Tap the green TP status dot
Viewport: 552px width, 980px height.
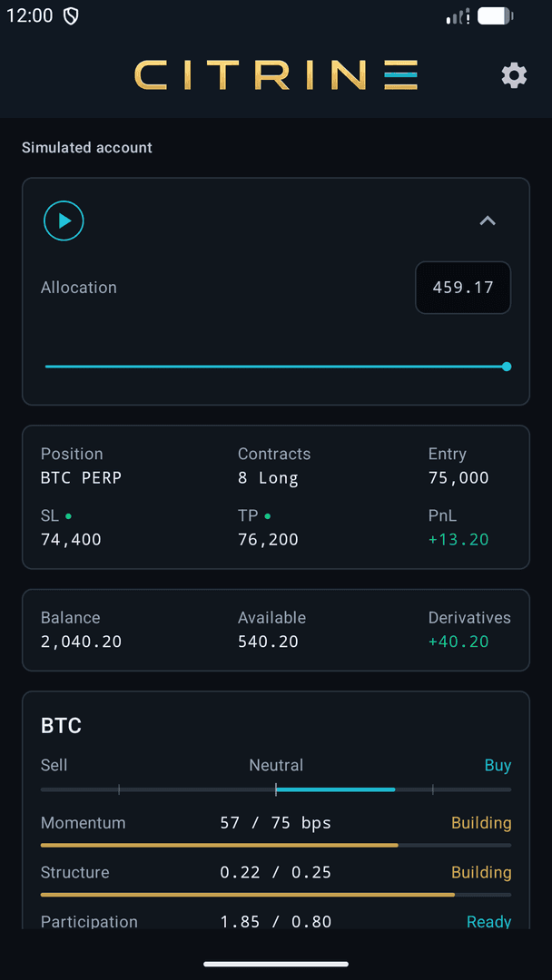tap(268, 516)
